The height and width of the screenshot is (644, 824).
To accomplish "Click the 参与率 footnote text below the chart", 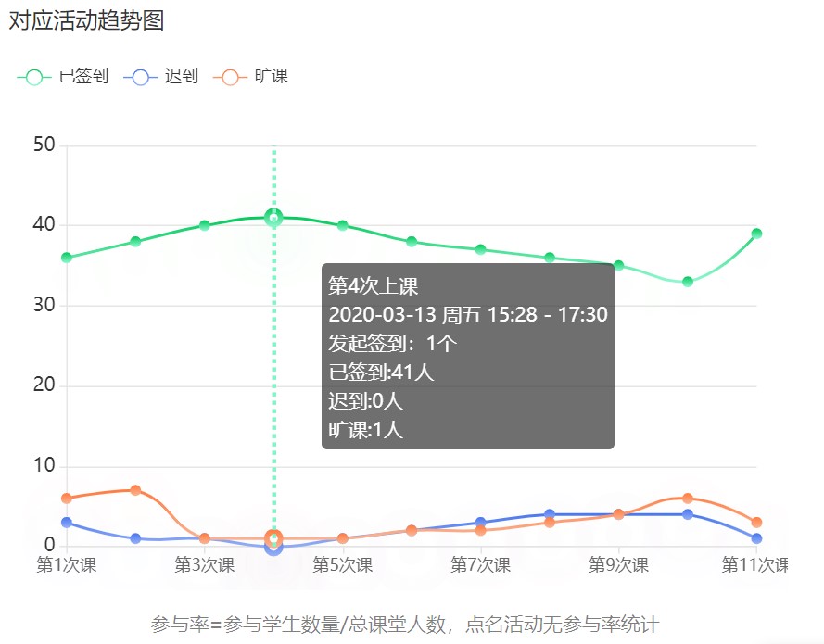I will point(405,625).
